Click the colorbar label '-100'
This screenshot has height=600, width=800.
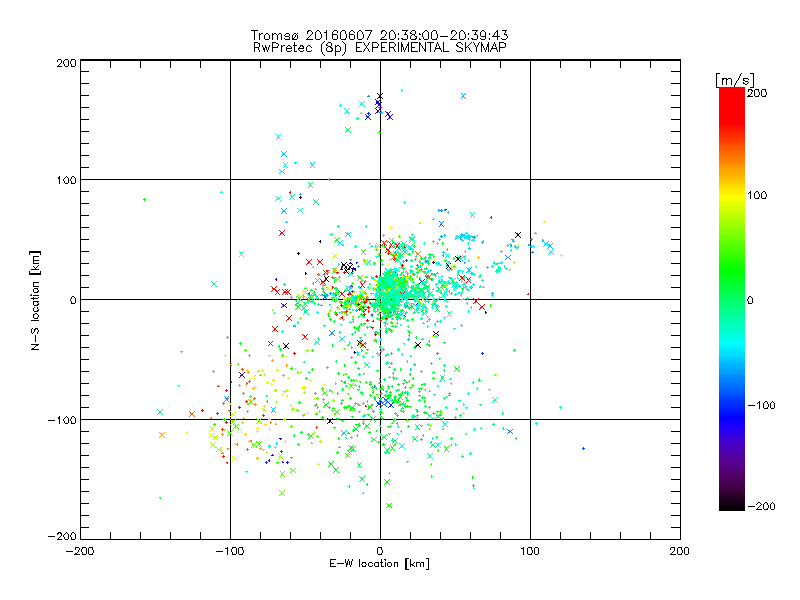[761, 405]
